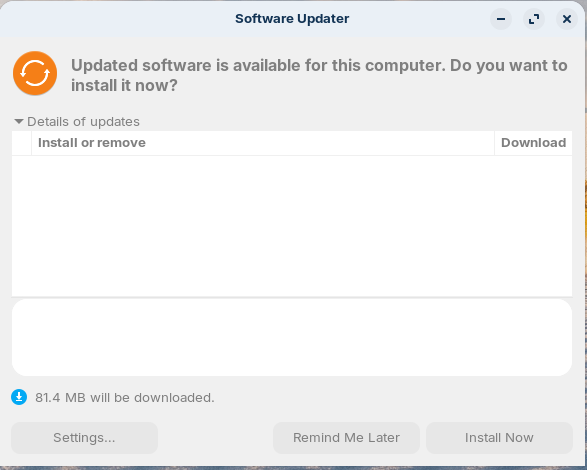Choose Remind Me Later
587x470 pixels.
(x=346, y=438)
